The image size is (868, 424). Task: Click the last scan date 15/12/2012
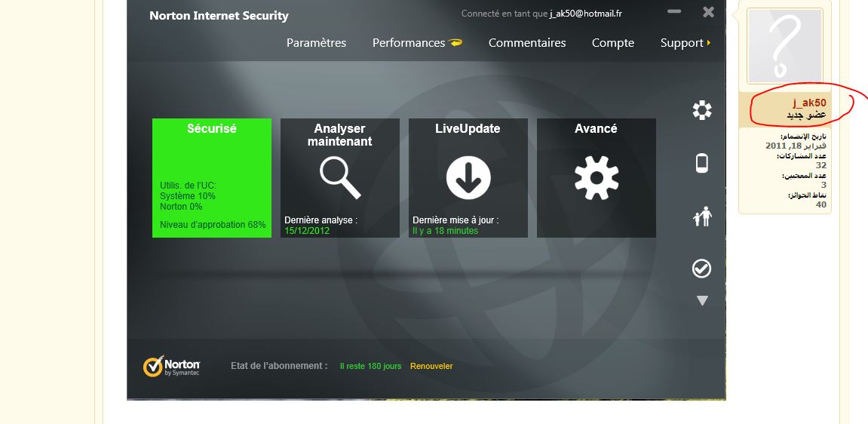(307, 231)
